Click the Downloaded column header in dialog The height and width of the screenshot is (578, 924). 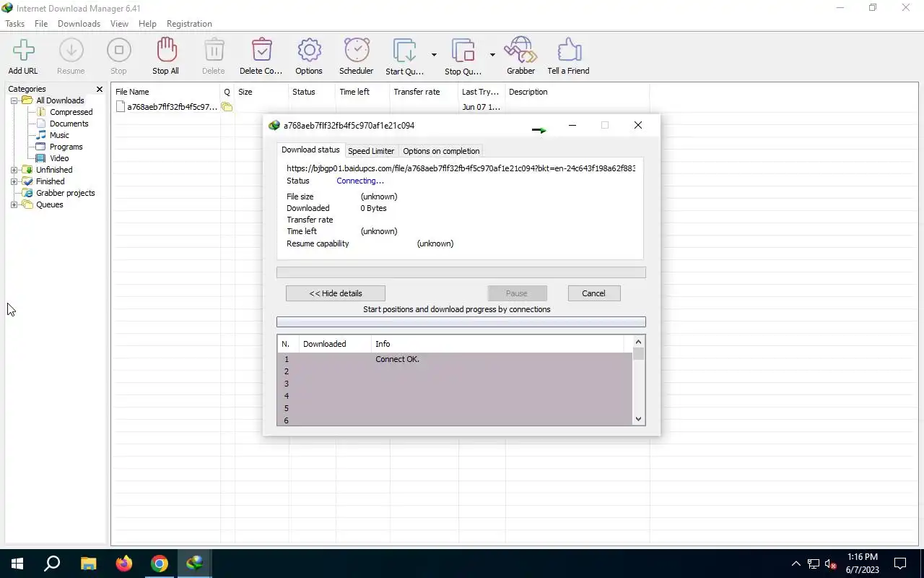335,344
